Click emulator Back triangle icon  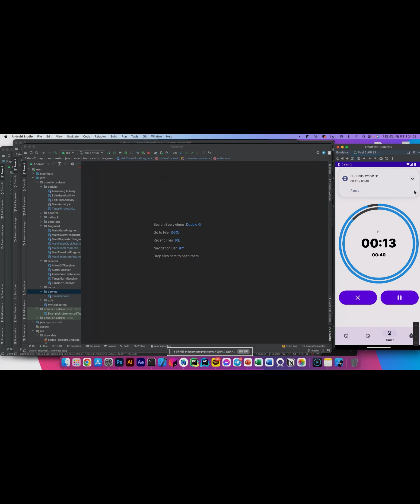click(364, 158)
